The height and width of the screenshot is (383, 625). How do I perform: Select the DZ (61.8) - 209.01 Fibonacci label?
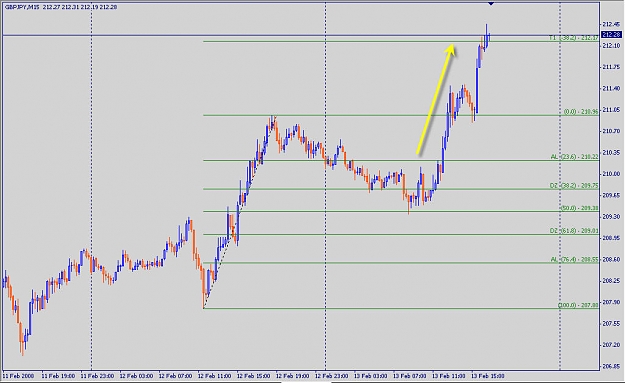[574, 231]
